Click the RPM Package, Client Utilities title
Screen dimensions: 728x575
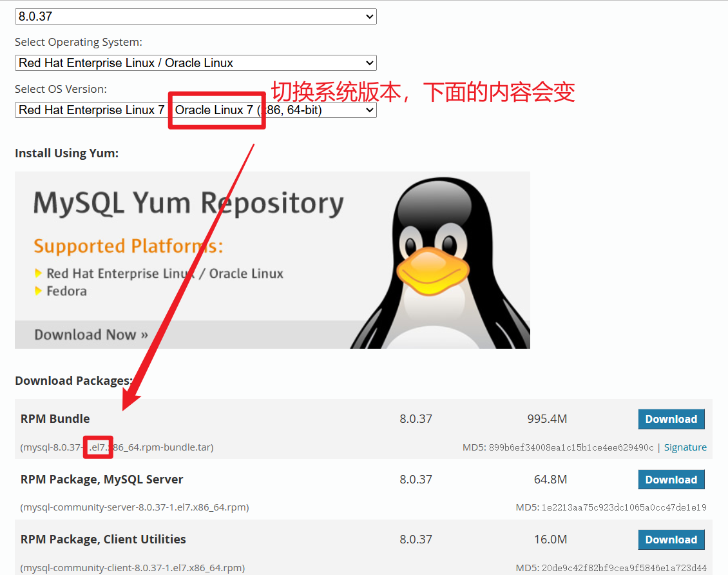click(x=103, y=540)
